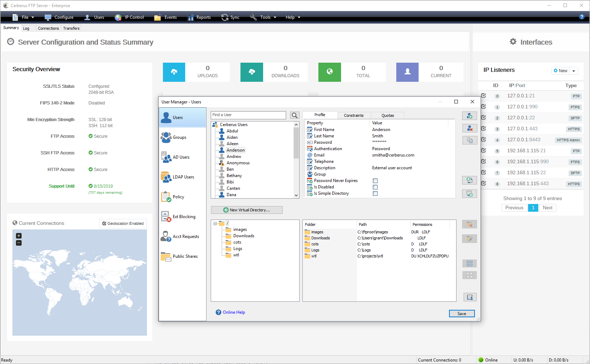Click the path C:\projects\wtl
The width and height of the screenshot is (590, 364).
(370, 256)
